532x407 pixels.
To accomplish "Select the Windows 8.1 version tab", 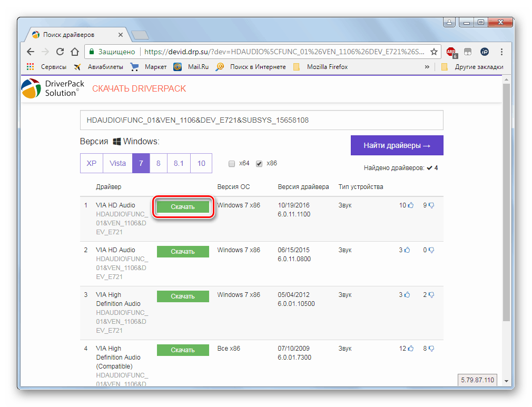I will pos(179,163).
